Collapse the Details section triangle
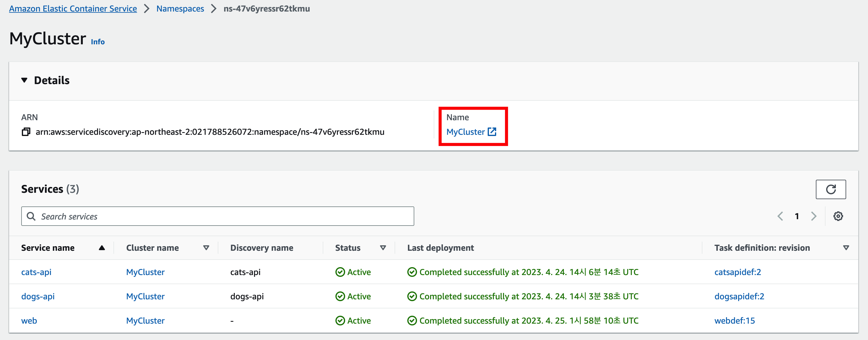The image size is (868, 340). point(24,80)
